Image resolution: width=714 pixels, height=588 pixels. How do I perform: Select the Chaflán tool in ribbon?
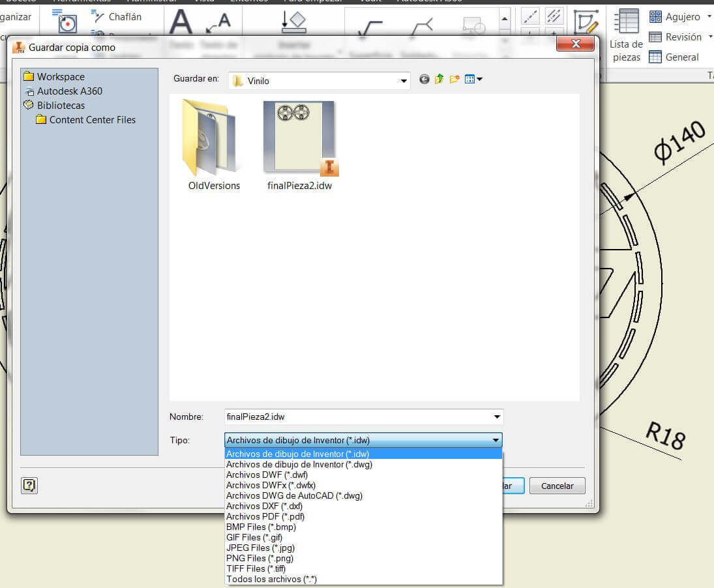(x=117, y=16)
